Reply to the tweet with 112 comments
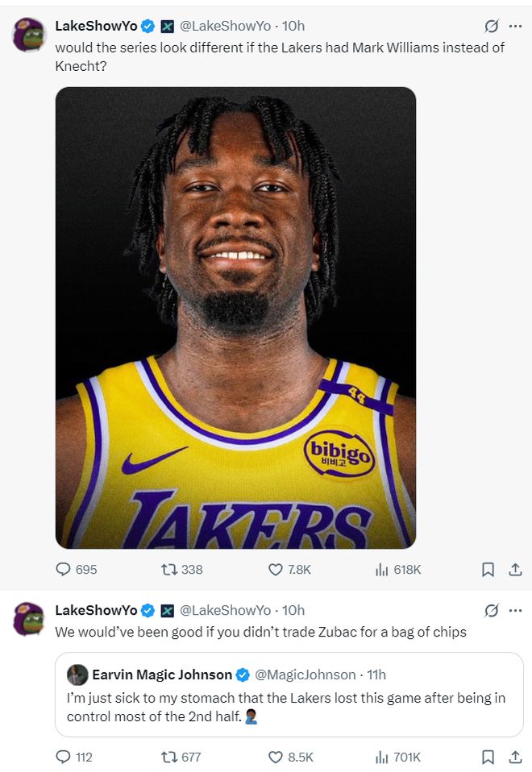This screenshot has width=532, height=772. (x=74, y=757)
